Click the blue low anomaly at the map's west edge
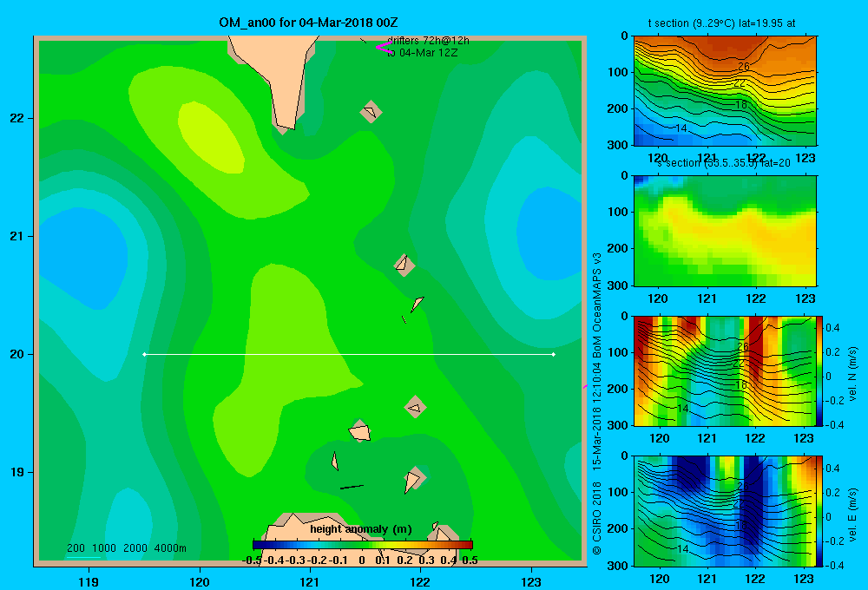 [x=83, y=258]
